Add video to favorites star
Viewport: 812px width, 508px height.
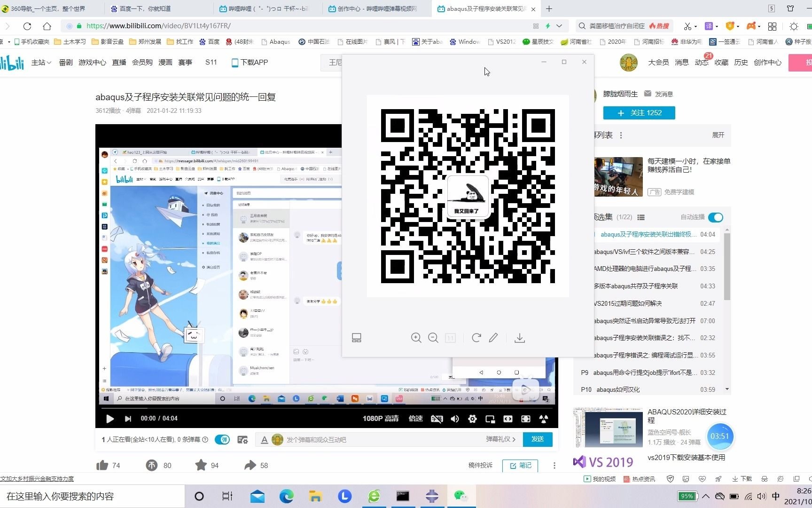pos(201,465)
